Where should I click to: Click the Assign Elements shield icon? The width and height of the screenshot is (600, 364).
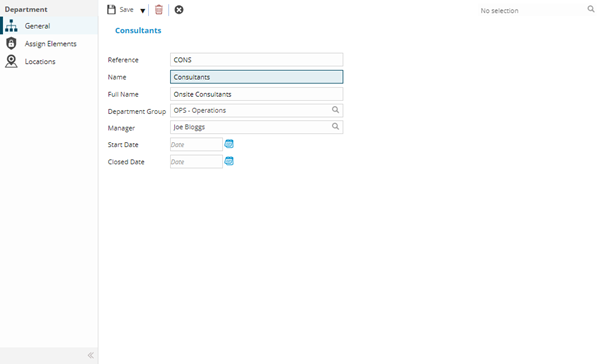[11, 43]
